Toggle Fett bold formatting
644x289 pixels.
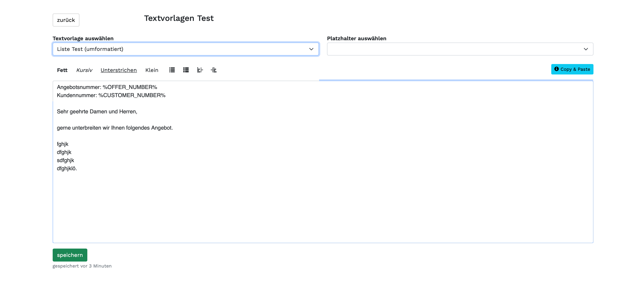pyautogui.click(x=62, y=70)
